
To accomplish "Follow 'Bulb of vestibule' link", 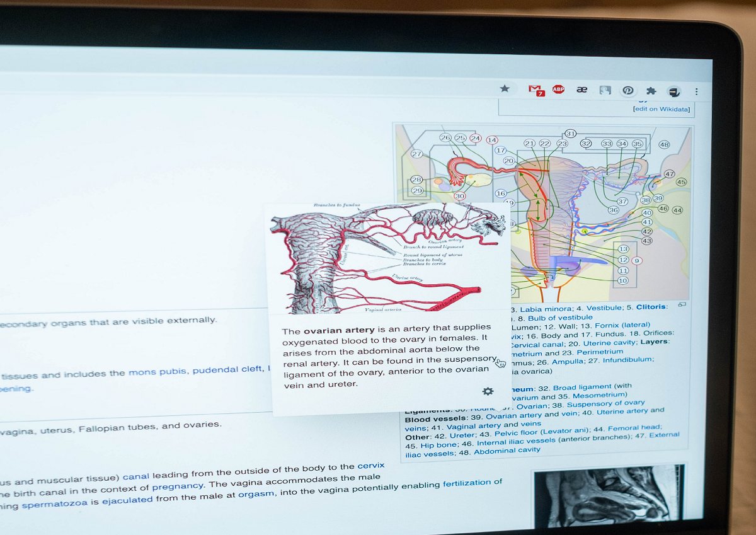I will 560,318.
